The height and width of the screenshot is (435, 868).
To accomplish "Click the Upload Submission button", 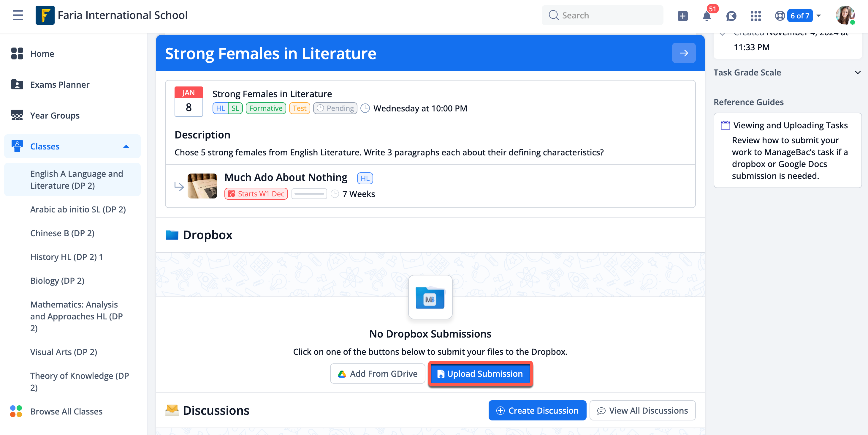I will 480,373.
